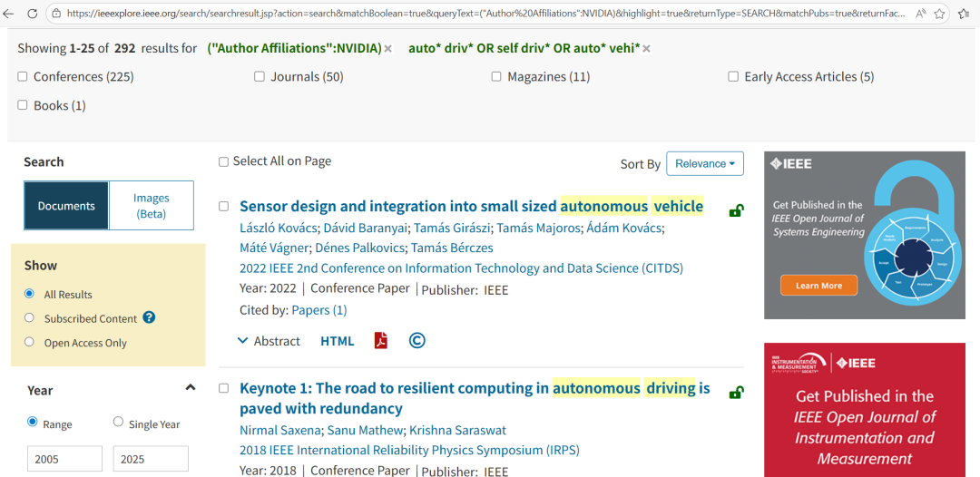980x477 pixels.
Task: Click open access lock icon for Keynote 1 paper
Action: pyautogui.click(x=736, y=393)
